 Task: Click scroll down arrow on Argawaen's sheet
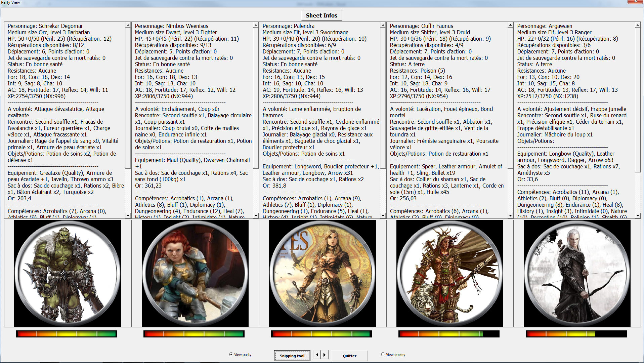(638, 215)
